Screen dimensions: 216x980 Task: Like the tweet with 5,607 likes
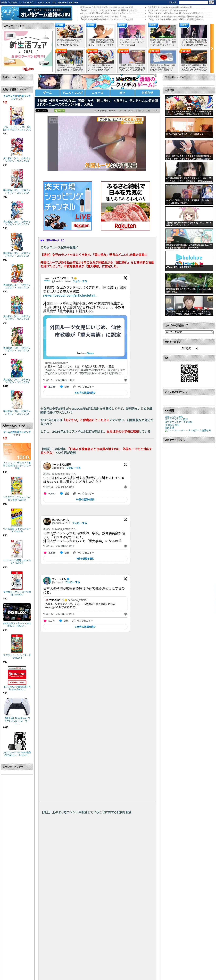[46, 493]
